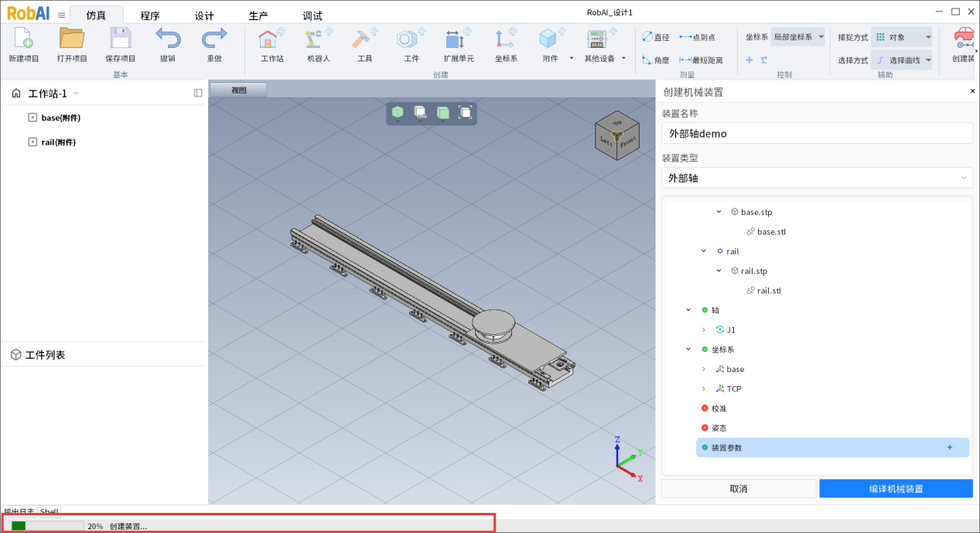The width and height of the screenshot is (980, 533).
Task: Switch to the 生产 tab
Action: click(x=258, y=15)
